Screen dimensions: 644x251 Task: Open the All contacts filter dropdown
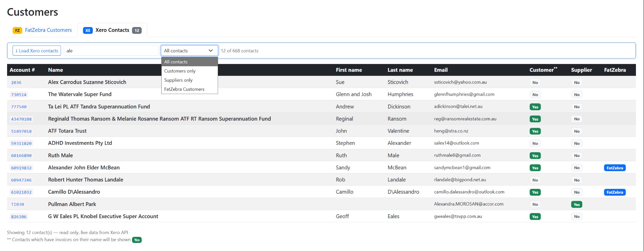189,51
